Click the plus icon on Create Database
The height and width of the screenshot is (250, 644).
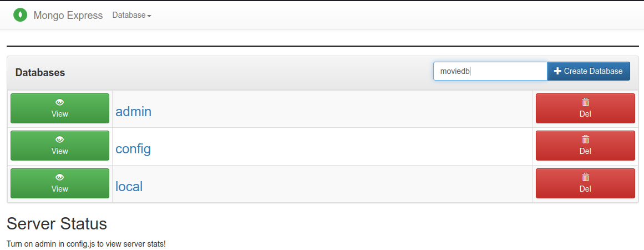(557, 71)
